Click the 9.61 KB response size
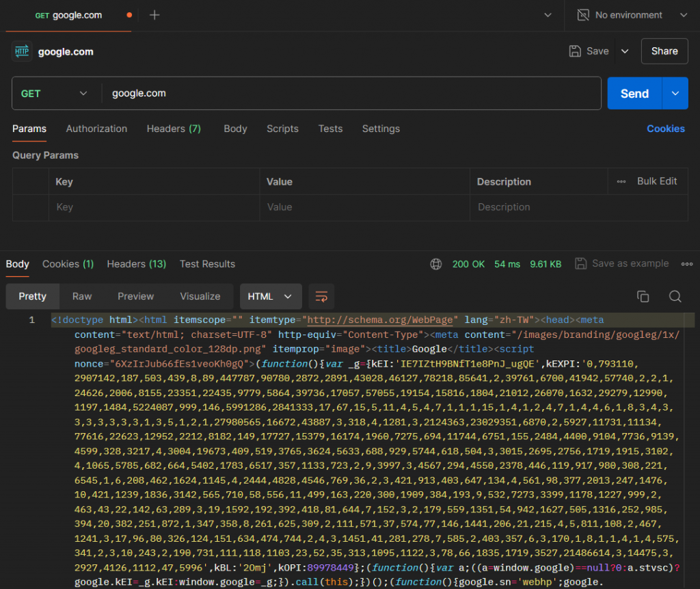 546,264
